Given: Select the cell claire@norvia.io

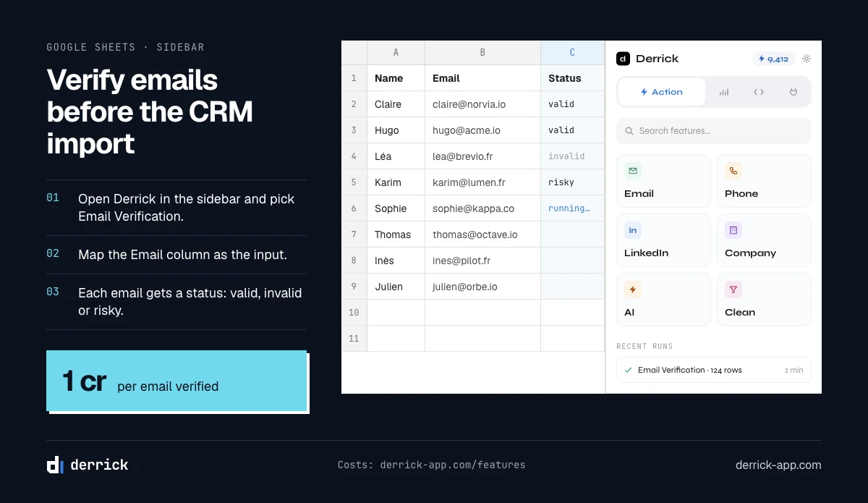Looking at the screenshot, I should pyautogui.click(x=482, y=104).
